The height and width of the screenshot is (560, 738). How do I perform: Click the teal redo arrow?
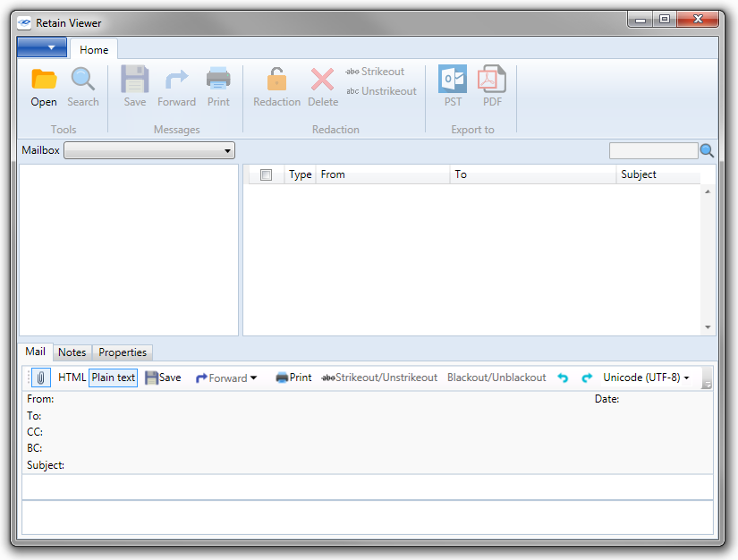pos(587,378)
